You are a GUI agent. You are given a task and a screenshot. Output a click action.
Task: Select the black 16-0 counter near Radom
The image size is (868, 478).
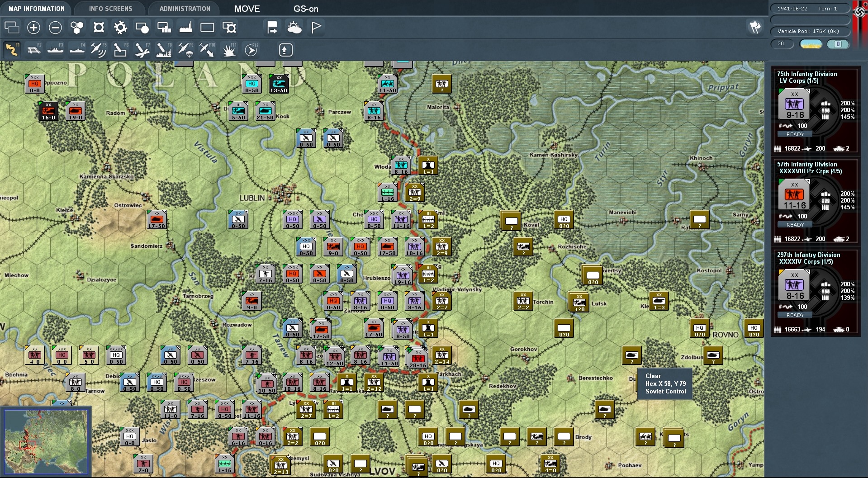[x=48, y=111]
